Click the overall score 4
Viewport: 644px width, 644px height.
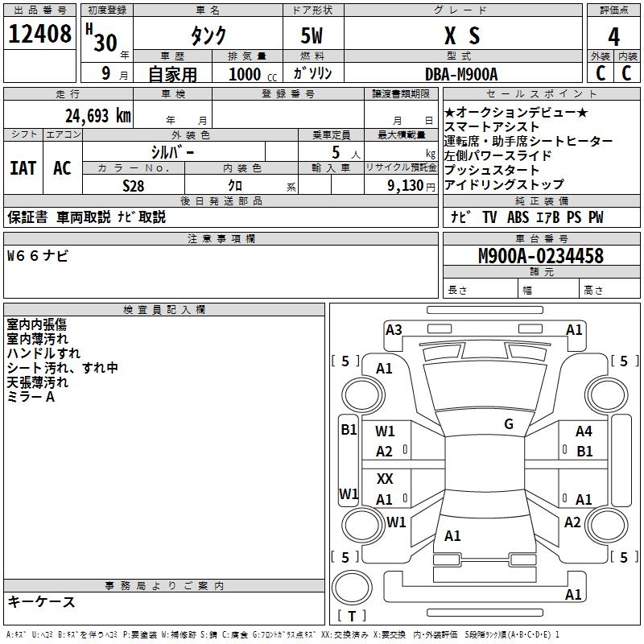click(x=613, y=36)
